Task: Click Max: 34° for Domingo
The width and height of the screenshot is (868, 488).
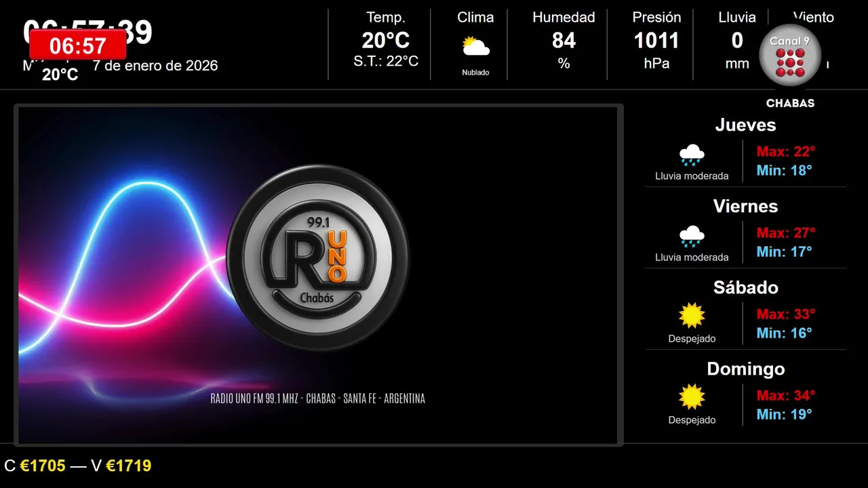Action: tap(786, 395)
